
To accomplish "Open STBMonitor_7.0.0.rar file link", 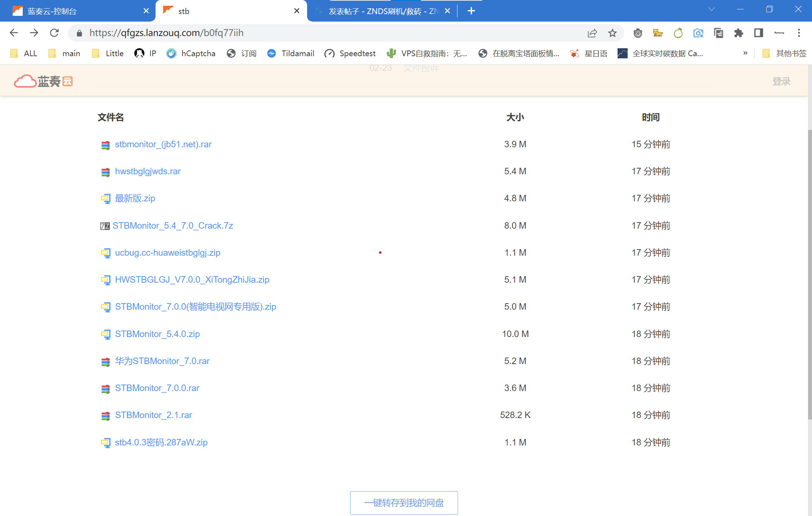I will (x=157, y=388).
